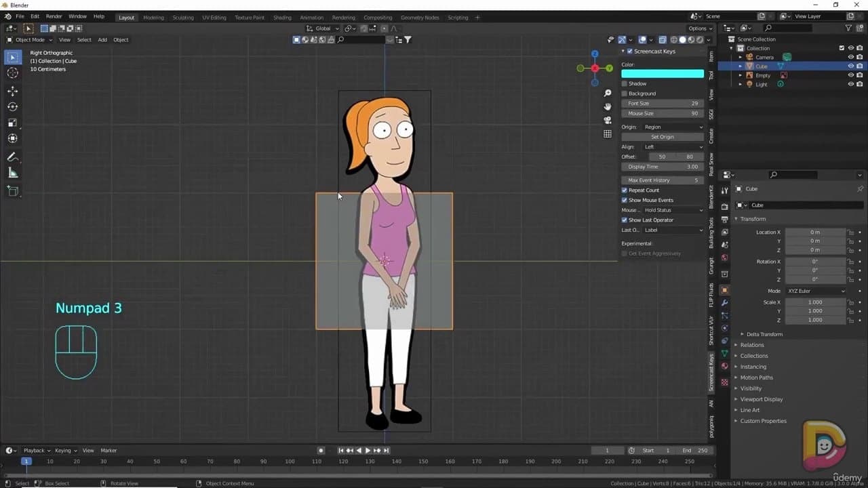Click the cyan Color swatch

coord(663,73)
